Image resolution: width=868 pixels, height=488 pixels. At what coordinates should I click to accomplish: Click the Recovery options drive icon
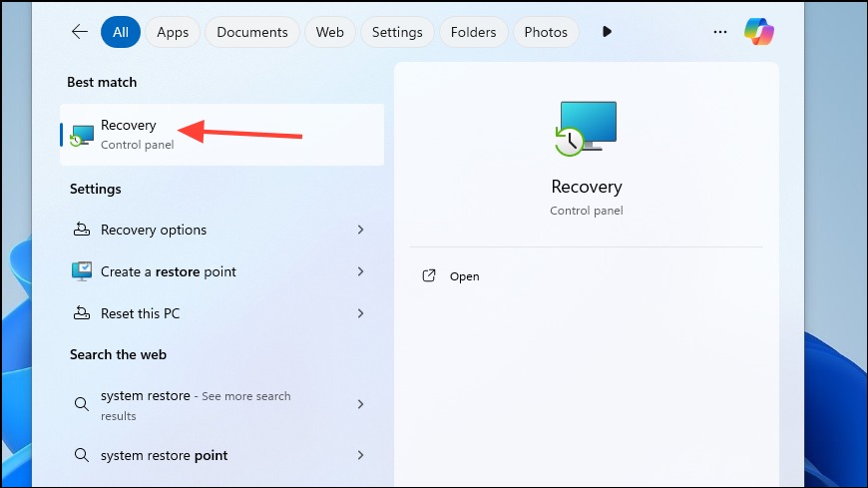[82, 230]
